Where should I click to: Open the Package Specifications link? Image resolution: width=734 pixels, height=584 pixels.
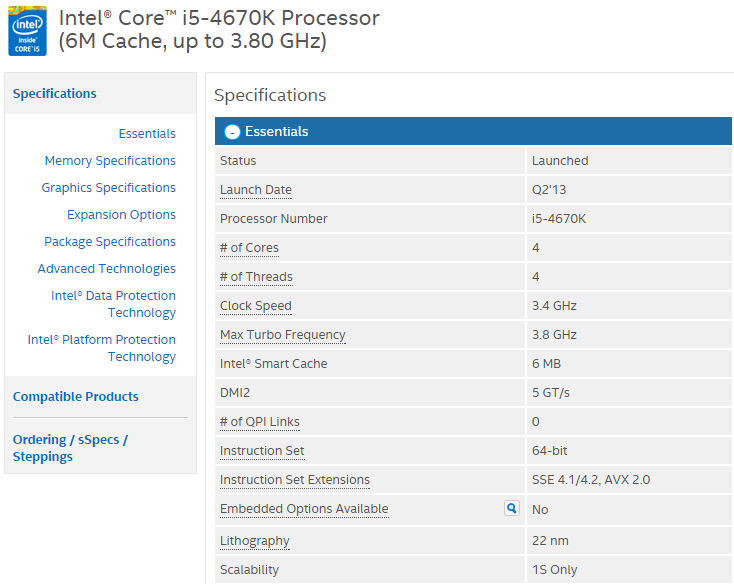pyautogui.click(x=110, y=242)
